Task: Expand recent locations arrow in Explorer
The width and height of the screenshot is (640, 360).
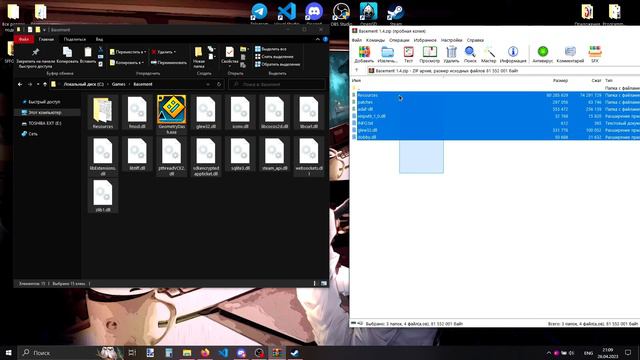Action: 38,84
